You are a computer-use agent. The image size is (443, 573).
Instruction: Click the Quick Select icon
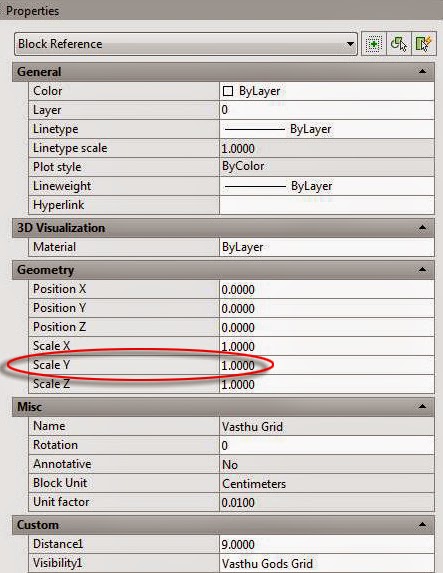[x=424, y=44]
